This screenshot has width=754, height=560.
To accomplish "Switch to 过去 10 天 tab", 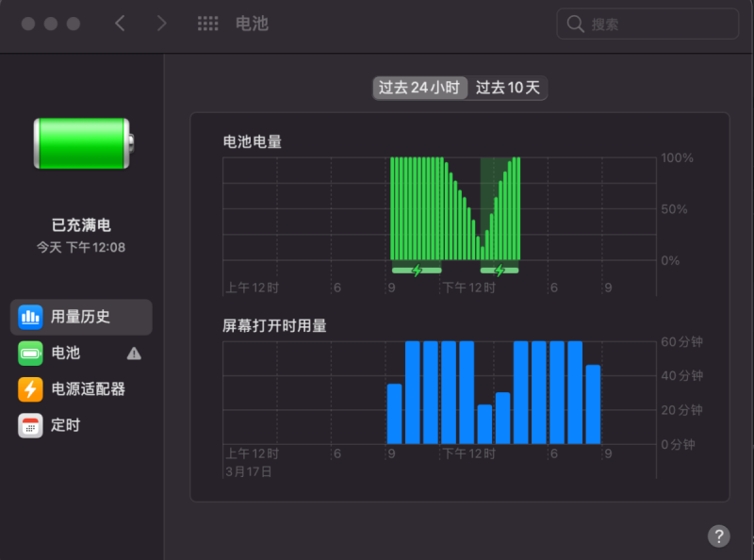I will [x=508, y=88].
